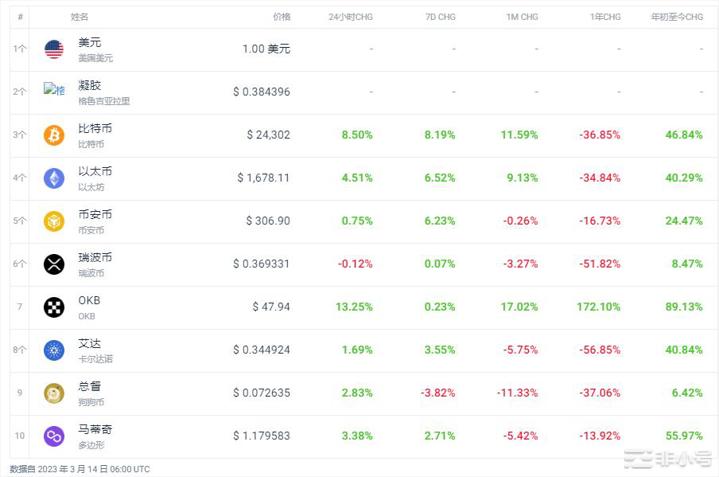Select the price $ 0.369331

261,264
